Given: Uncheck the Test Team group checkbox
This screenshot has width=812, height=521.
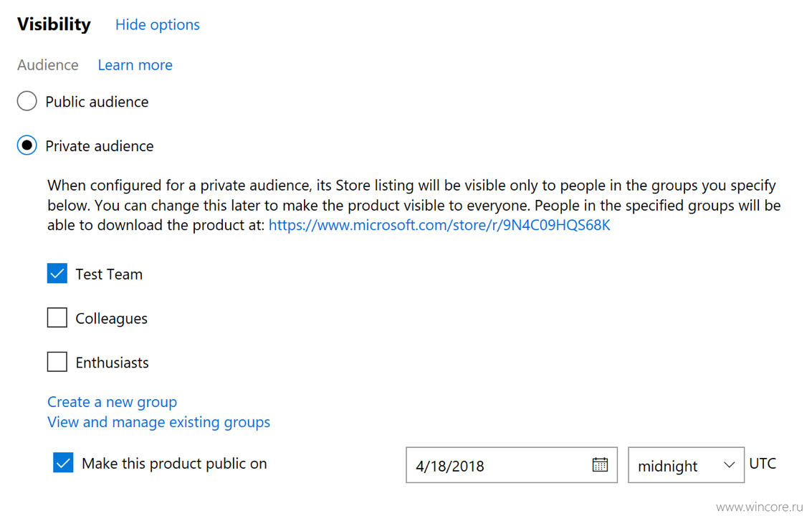Looking at the screenshot, I should pos(57,273).
